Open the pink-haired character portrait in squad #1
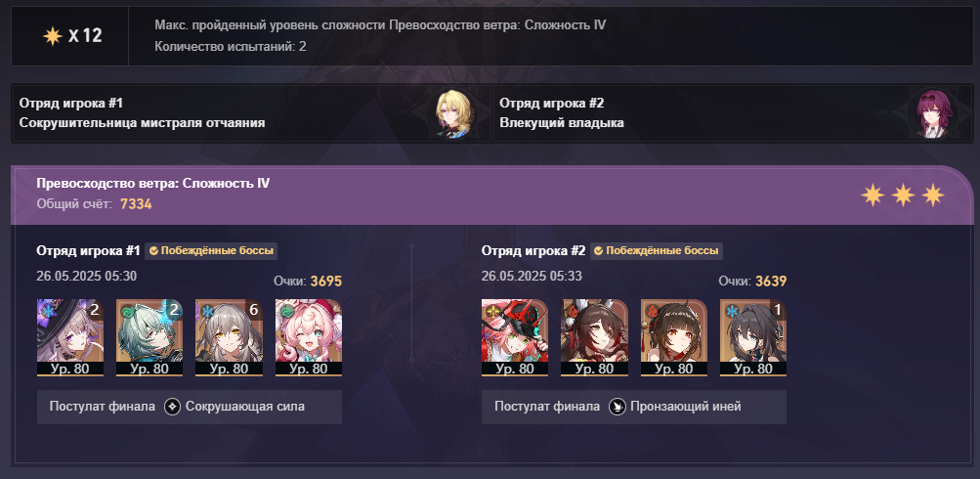980x479 pixels. (x=309, y=337)
